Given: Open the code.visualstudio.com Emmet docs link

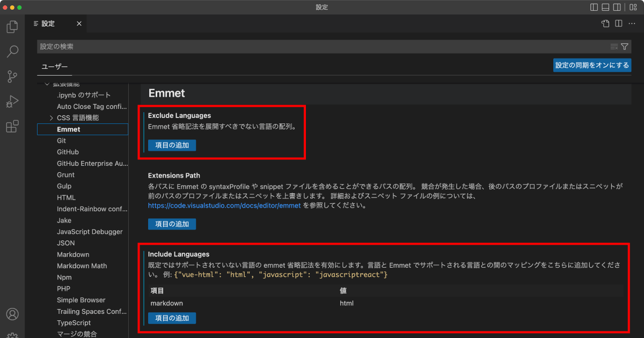Looking at the screenshot, I should (224, 205).
